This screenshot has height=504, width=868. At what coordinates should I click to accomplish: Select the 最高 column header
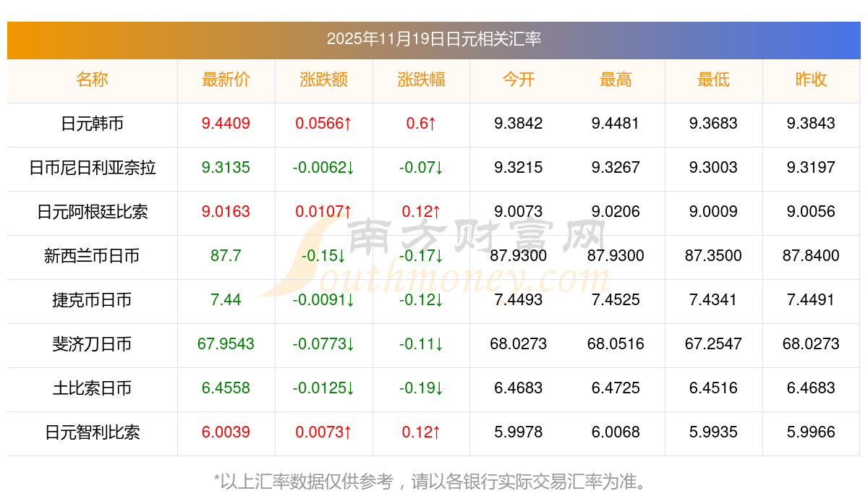pyautogui.click(x=616, y=80)
